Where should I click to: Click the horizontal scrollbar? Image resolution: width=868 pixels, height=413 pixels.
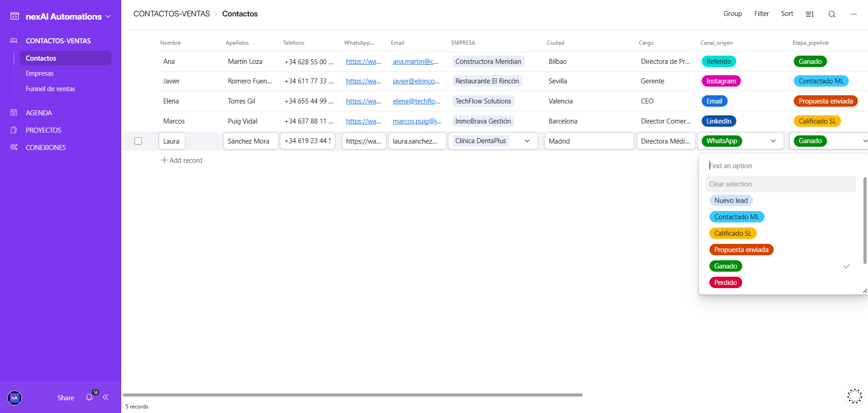pyautogui.click(x=353, y=395)
